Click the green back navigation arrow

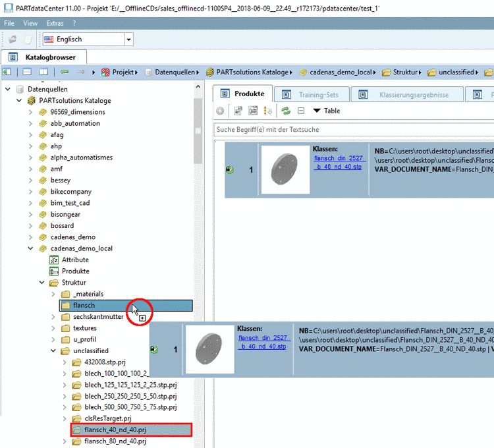pyautogui.click(x=65, y=72)
